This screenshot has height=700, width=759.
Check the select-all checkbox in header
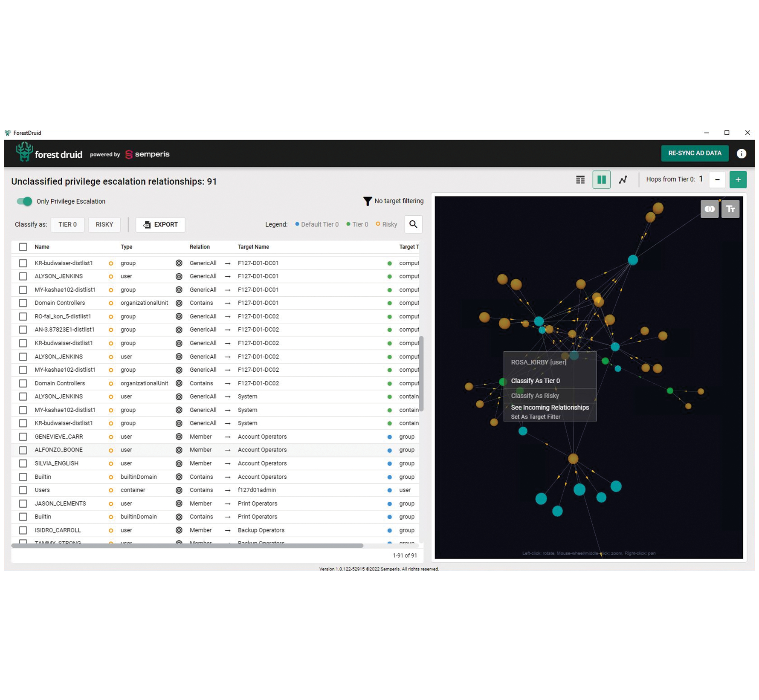23,247
